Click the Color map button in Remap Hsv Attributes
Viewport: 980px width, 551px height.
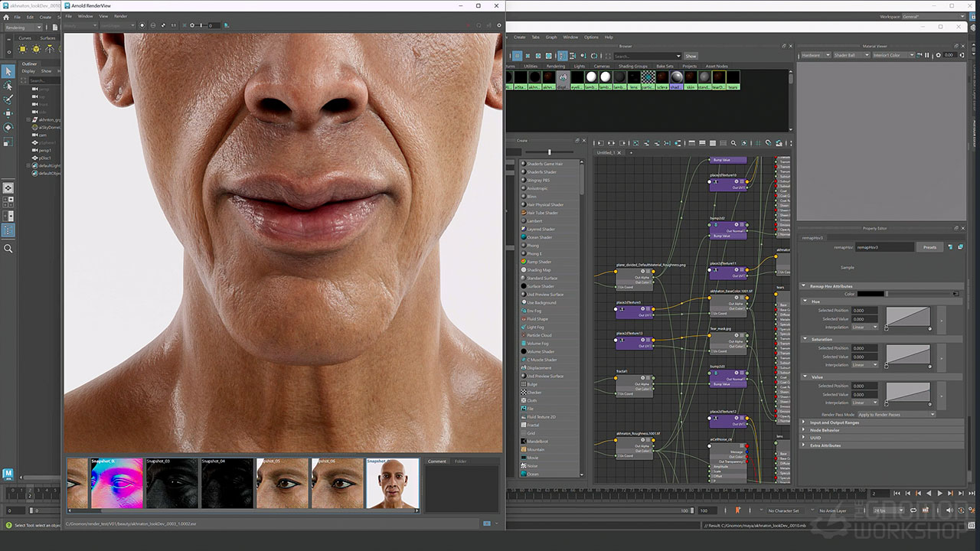(x=955, y=294)
